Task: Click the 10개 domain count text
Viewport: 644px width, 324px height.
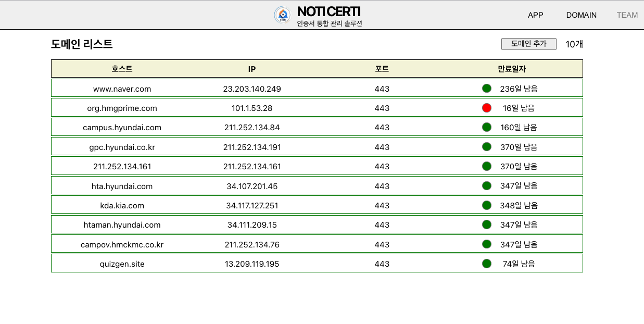Action: [574, 44]
